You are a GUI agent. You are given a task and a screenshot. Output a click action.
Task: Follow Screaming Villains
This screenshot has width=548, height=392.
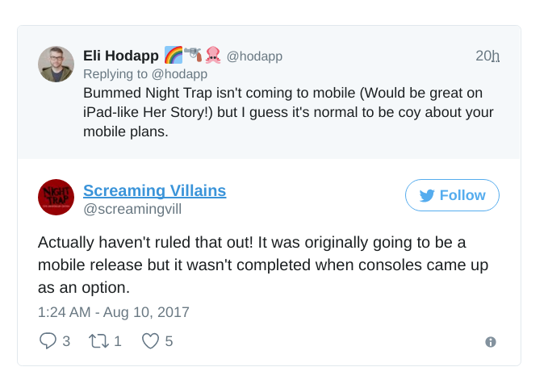coord(452,195)
